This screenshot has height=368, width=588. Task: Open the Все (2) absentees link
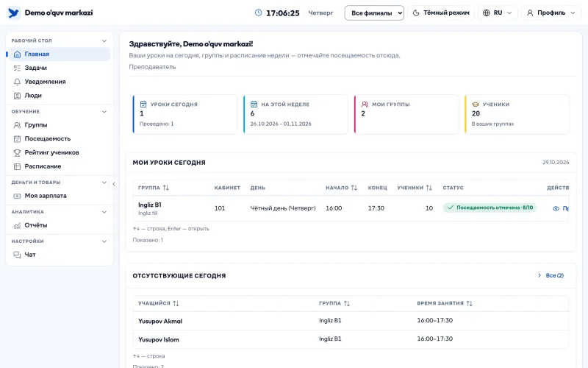click(x=551, y=275)
